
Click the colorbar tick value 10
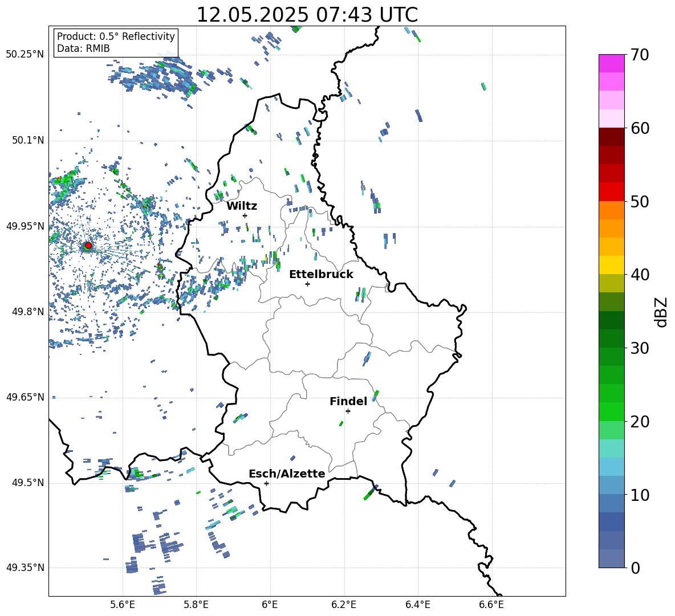pyautogui.click(x=640, y=495)
